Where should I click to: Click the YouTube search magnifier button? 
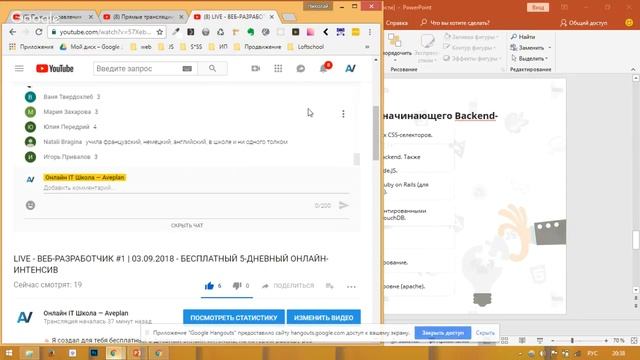(x=213, y=69)
